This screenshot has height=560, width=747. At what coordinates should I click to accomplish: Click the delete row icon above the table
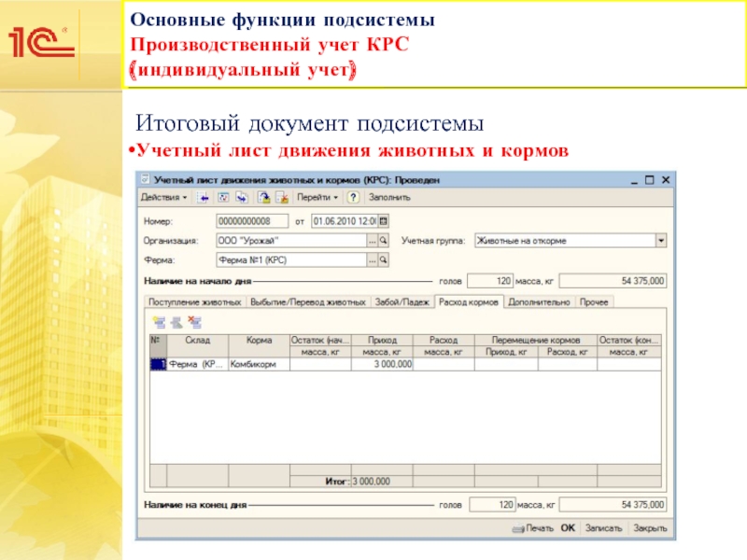194,322
